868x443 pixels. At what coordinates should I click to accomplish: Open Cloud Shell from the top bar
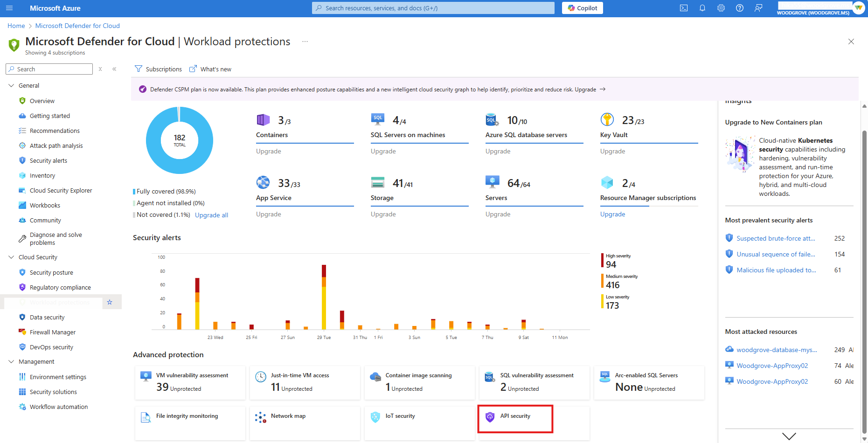684,8
